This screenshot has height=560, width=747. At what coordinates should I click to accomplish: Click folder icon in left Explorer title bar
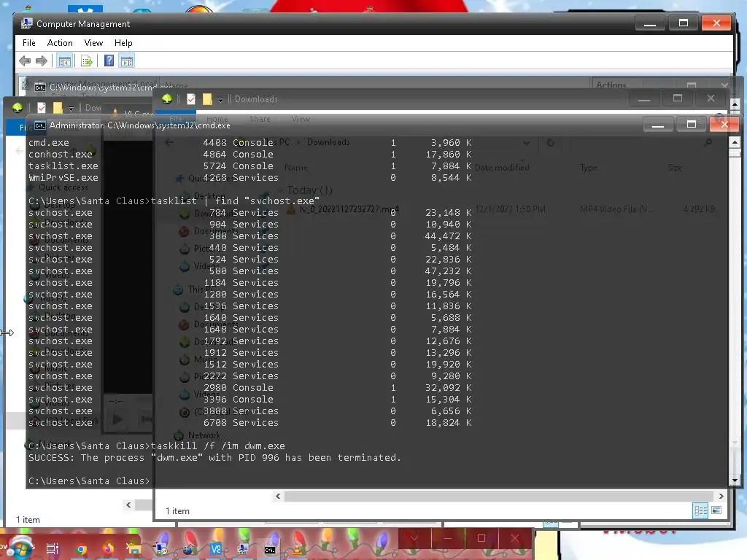pos(58,108)
